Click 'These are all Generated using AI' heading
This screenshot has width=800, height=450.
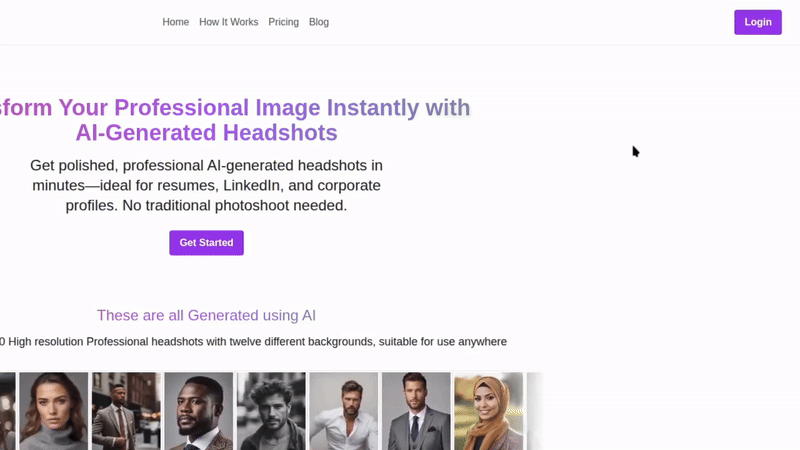click(x=206, y=315)
